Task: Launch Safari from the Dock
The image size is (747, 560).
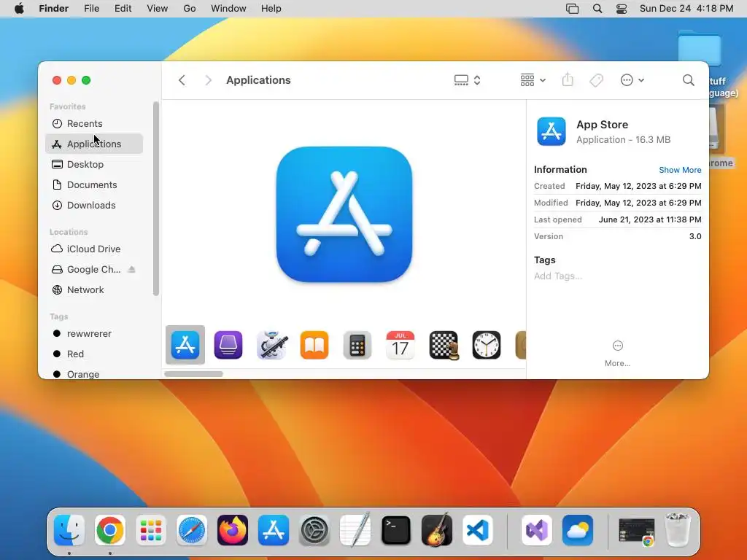Action: coord(192,530)
